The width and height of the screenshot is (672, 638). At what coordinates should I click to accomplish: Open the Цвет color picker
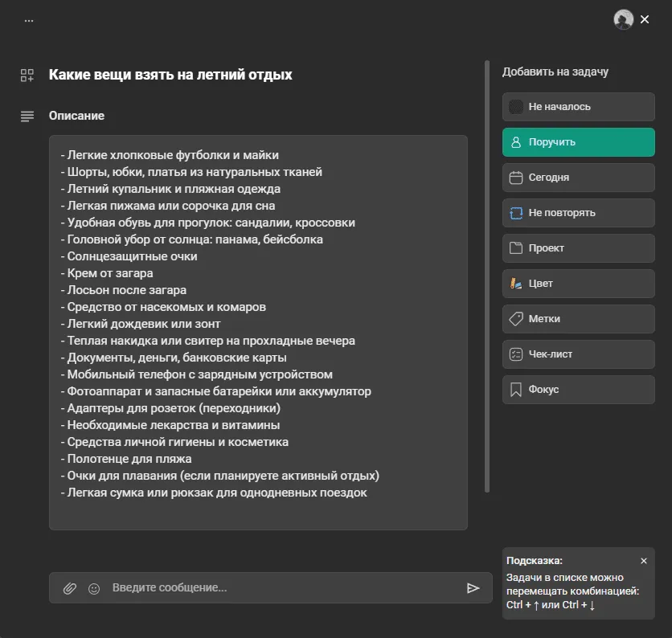click(578, 284)
